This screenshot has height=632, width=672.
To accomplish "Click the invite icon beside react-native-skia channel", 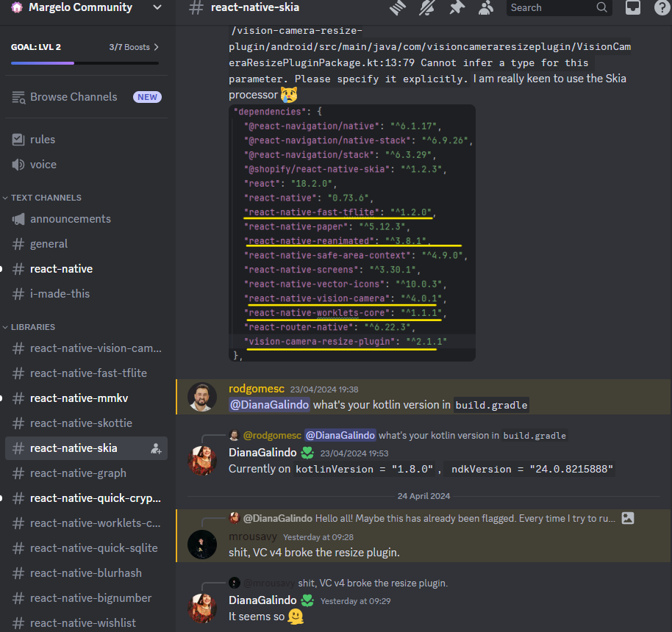I will pos(155,448).
